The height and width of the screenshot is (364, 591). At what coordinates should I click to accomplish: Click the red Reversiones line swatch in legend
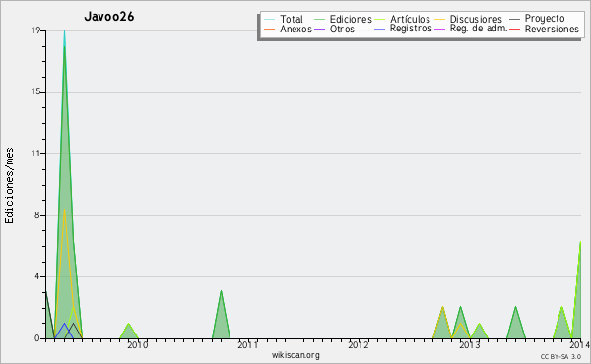[x=514, y=29]
